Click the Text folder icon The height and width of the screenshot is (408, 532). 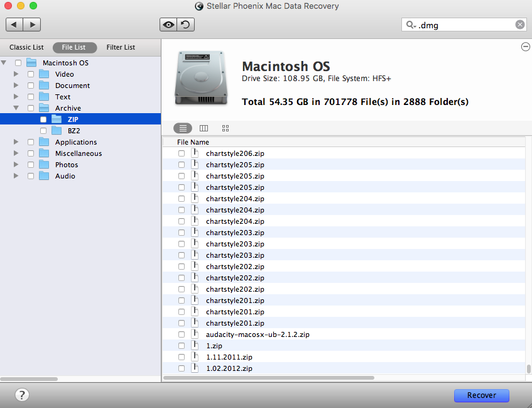coord(44,96)
